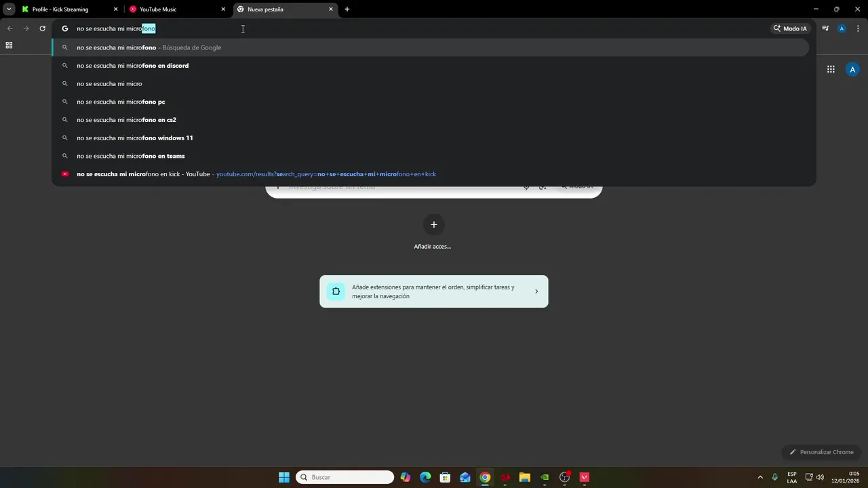This screenshot has width=868, height=488.
Task: Select suggestion 'no se escucha mi microfono - Búsqueda de Google'
Action: click(431, 47)
